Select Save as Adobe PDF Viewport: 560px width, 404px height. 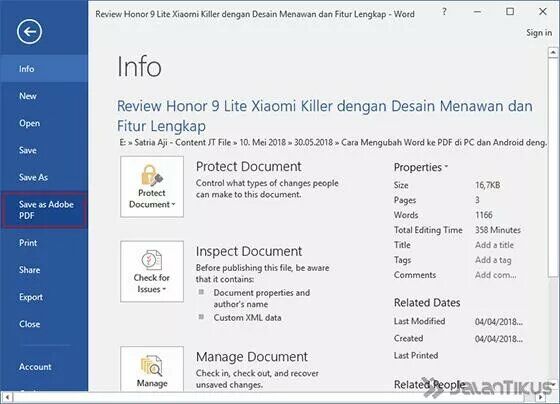click(44, 210)
